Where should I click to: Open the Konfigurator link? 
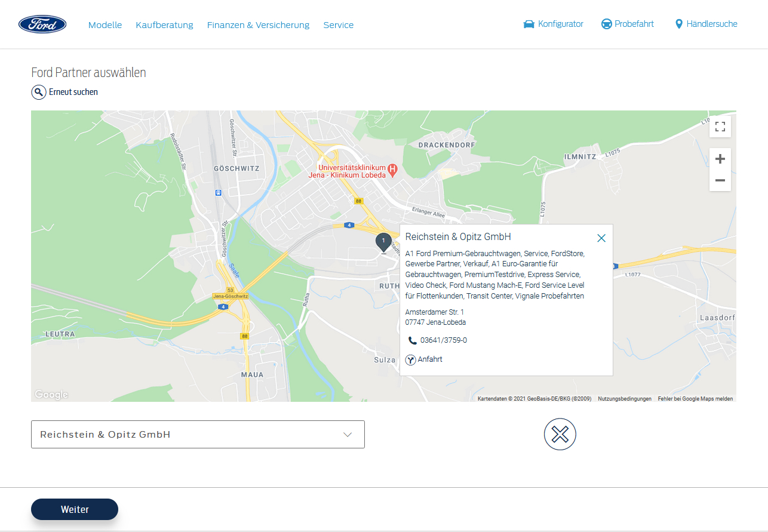(x=560, y=24)
